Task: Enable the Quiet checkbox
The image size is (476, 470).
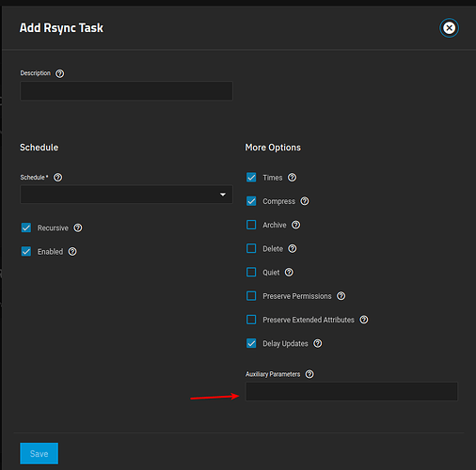Action: [x=251, y=272]
